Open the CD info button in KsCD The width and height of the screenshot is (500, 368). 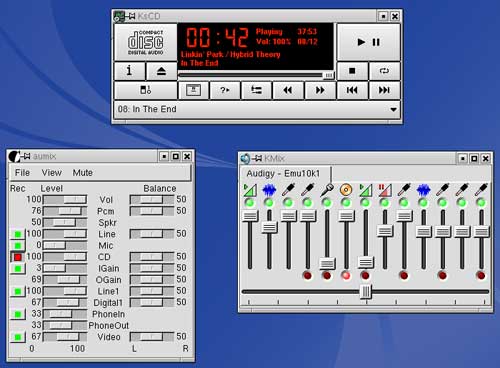click(129, 71)
